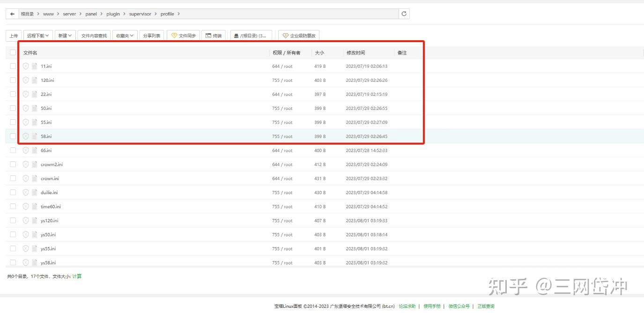The width and height of the screenshot is (644, 313).
Task: Click the shield icon for time60.ini
Action: (x=26, y=207)
